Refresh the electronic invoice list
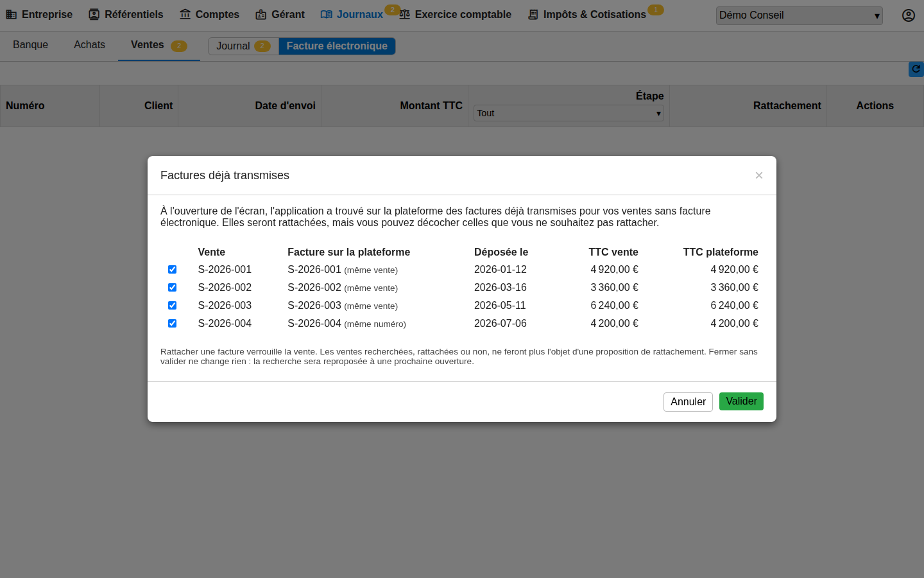This screenshot has width=924, height=578. point(916,69)
